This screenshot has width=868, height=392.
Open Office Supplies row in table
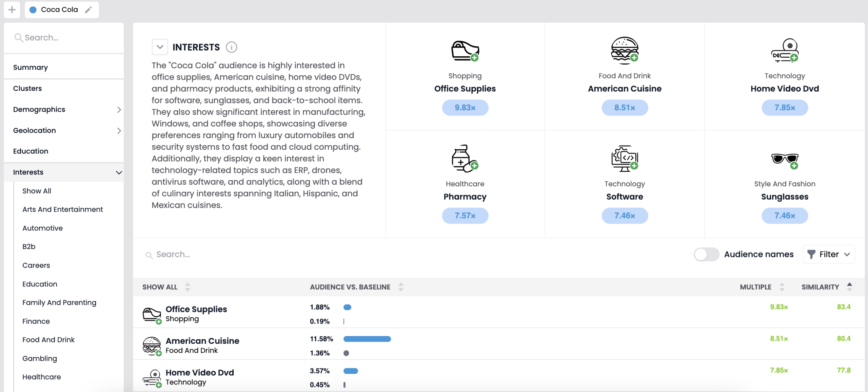point(196,309)
